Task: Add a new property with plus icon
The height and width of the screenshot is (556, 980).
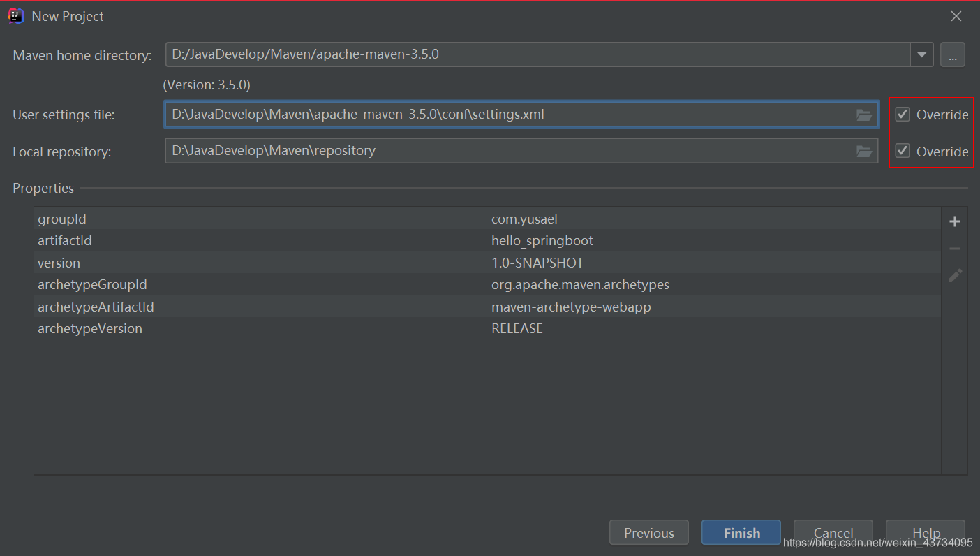Action: coord(955,221)
